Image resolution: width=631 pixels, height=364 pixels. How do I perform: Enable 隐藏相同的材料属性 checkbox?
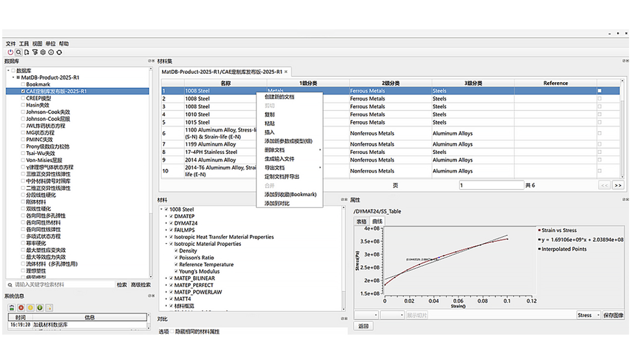[172, 331]
